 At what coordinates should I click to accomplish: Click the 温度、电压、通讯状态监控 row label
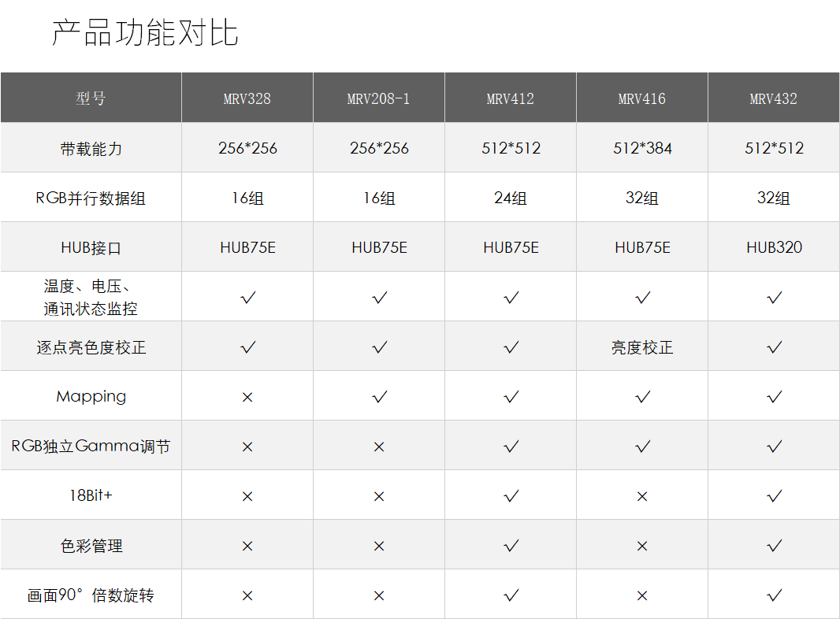point(90,297)
